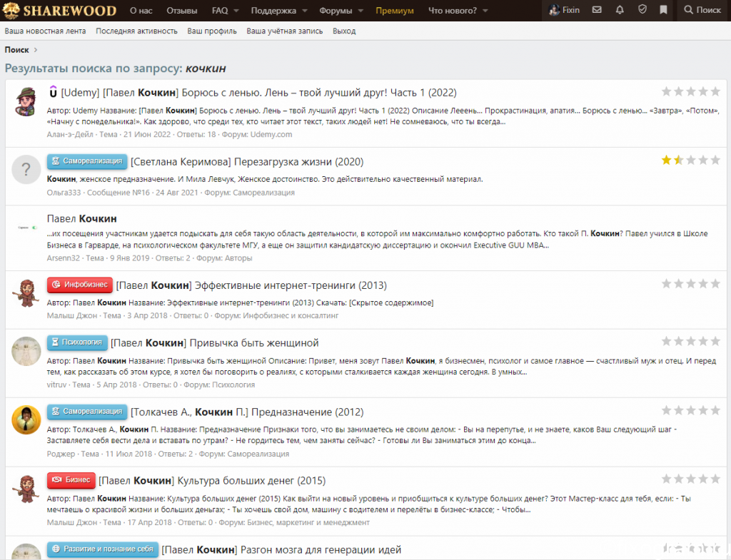The height and width of the screenshot is (560, 731).
Task: Click the red Бизнес tag
Action: 71,480
